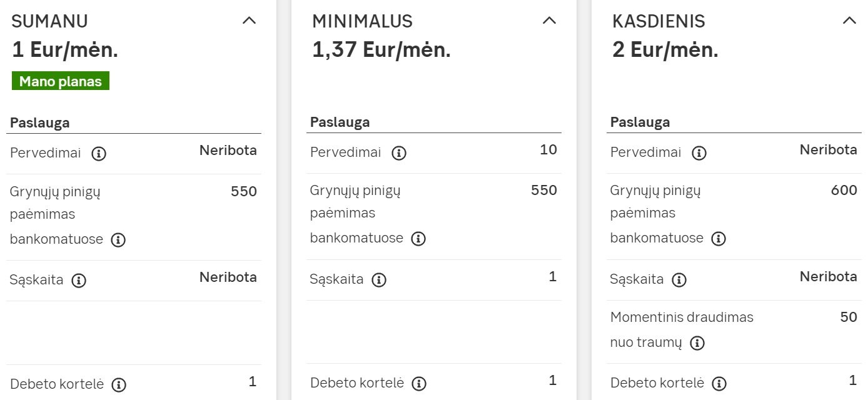
Task: Select the KASDIENIS plan title
Action: coord(659,21)
